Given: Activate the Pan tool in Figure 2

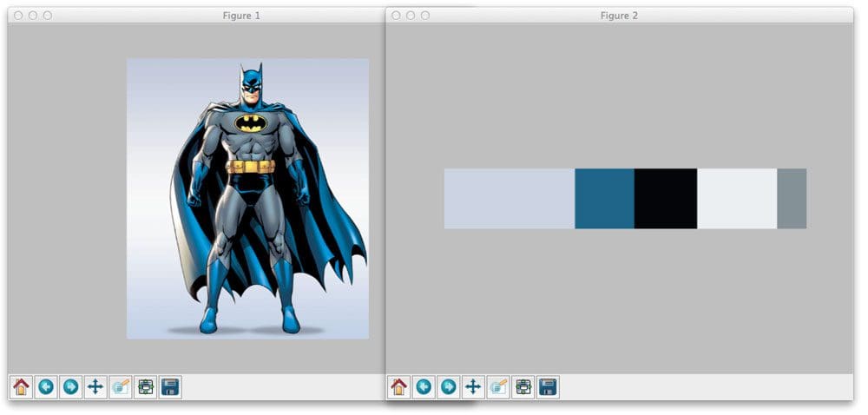Looking at the screenshot, I should [x=473, y=387].
